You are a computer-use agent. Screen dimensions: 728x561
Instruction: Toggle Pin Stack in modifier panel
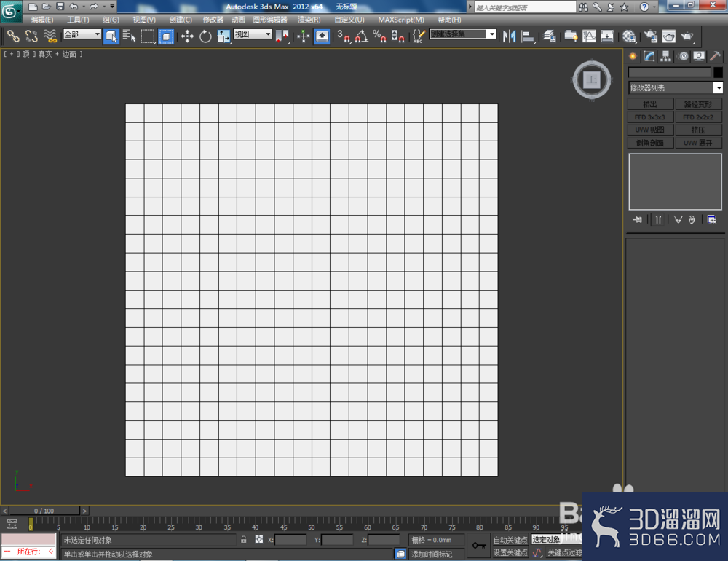point(637,219)
